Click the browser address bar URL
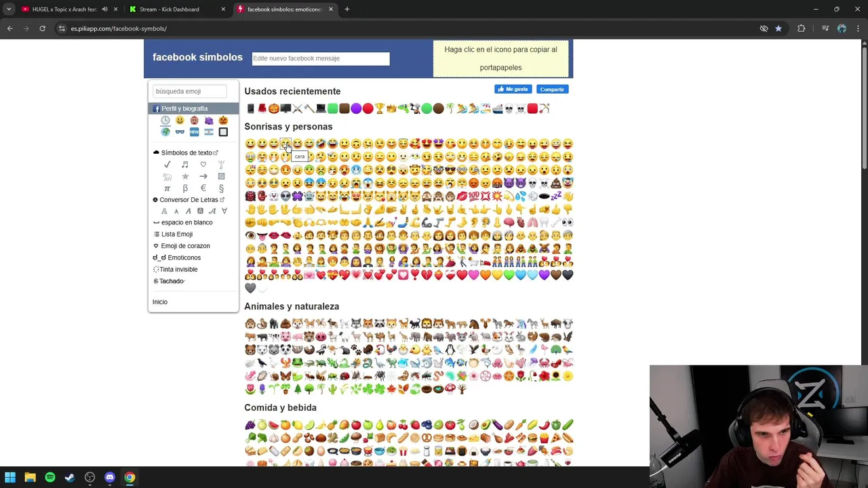Viewport: 868px width, 488px height. [119, 28]
